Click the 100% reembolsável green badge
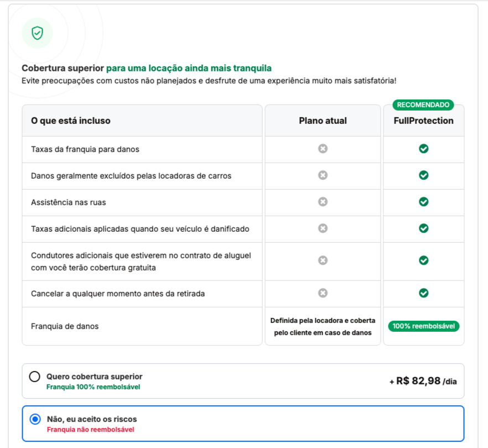Image resolution: width=488 pixels, height=448 pixels. click(x=424, y=326)
